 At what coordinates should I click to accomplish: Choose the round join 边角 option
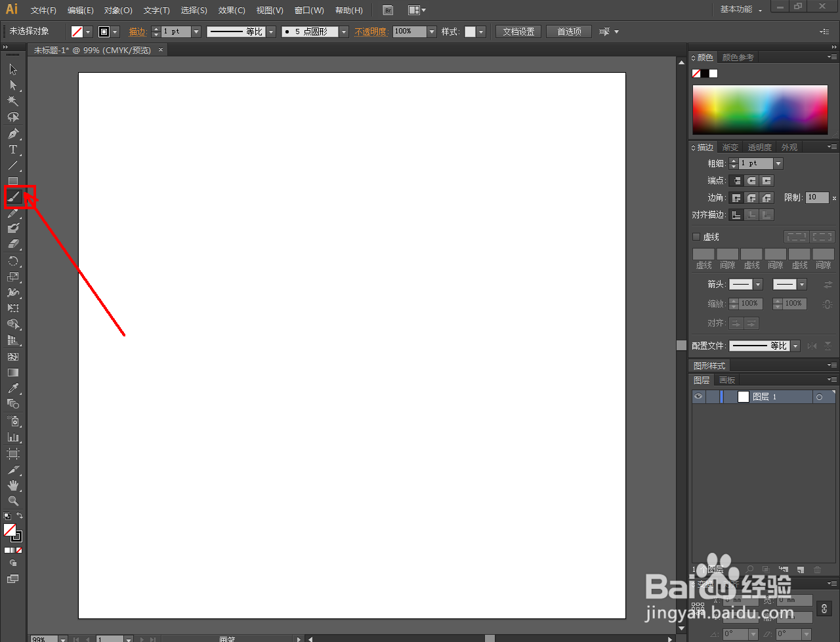[752, 197]
